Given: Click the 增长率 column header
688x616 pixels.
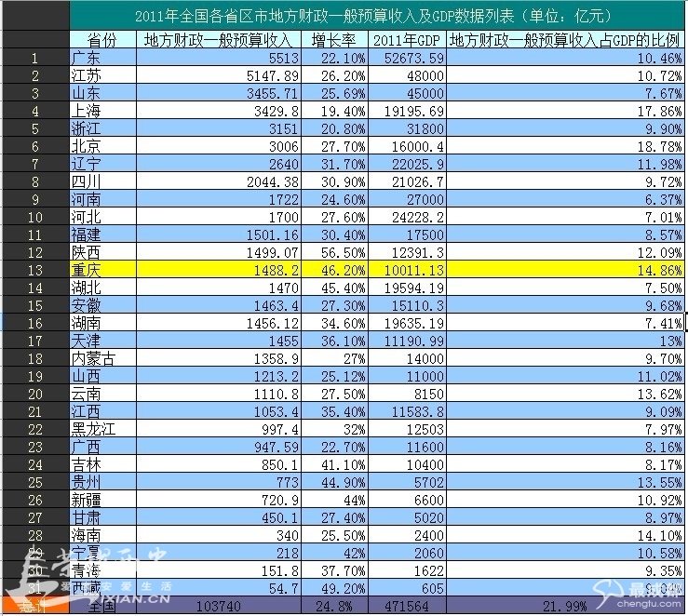Looking at the screenshot, I should click(335, 40).
